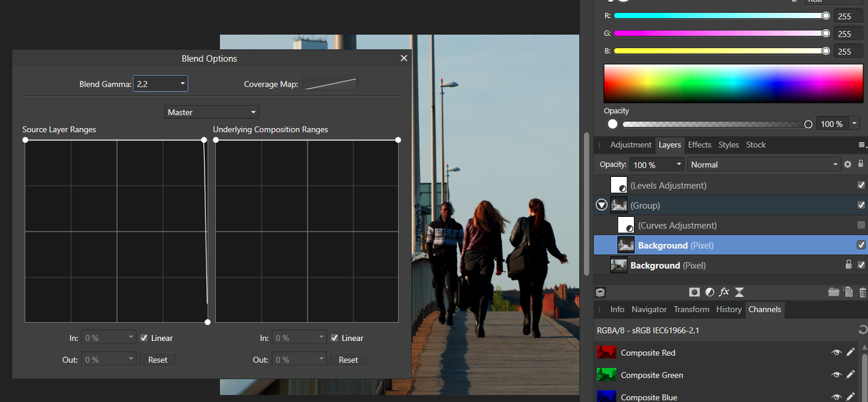This screenshot has height=402, width=868.
Task: Click the Levels Adjustment layer thumbnail
Action: pyautogui.click(x=619, y=185)
